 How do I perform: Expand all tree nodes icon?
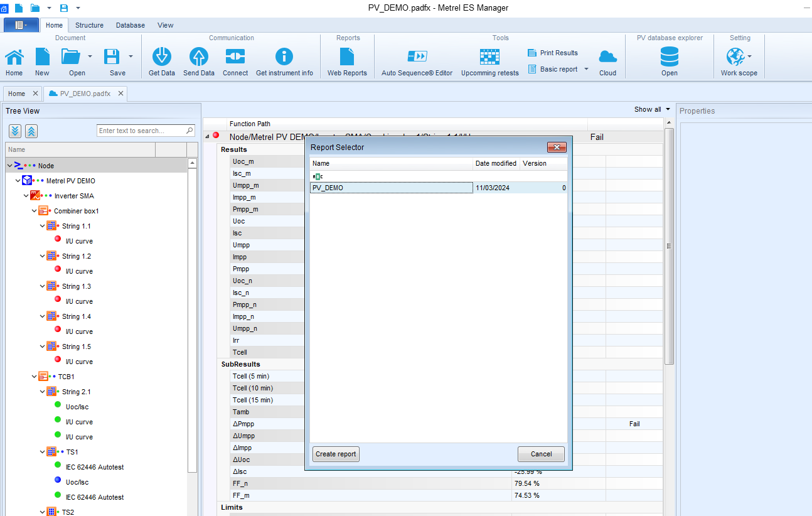(15, 131)
